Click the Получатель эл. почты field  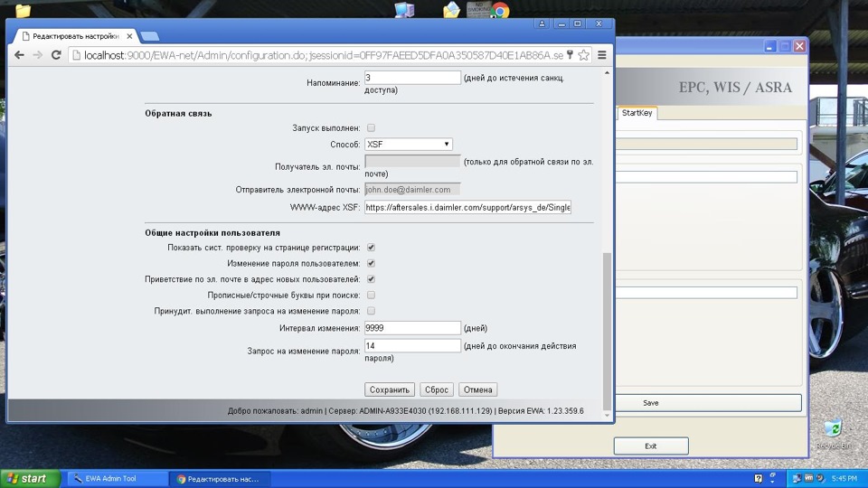[412, 161]
